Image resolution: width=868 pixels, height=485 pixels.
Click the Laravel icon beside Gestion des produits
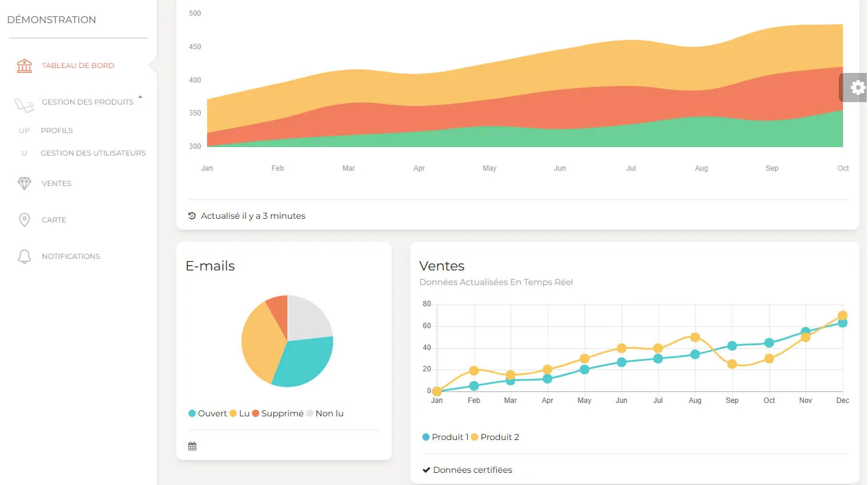tap(24, 105)
